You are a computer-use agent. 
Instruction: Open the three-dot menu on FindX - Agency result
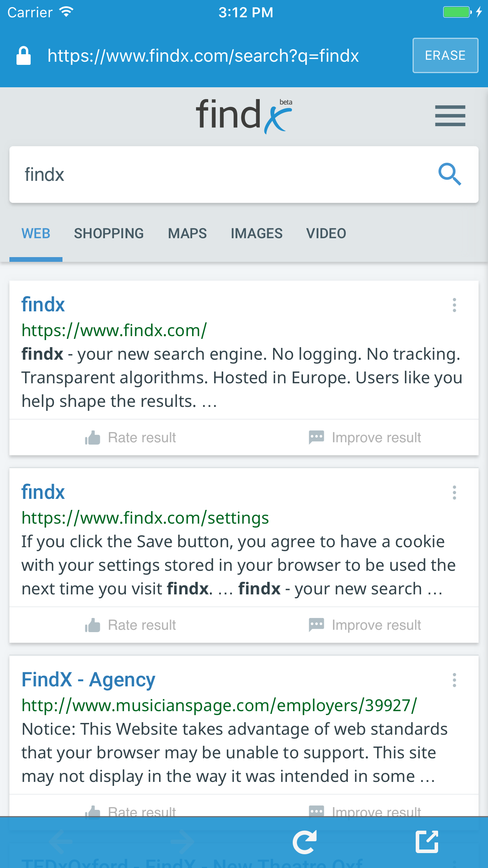[x=454, y=680]
